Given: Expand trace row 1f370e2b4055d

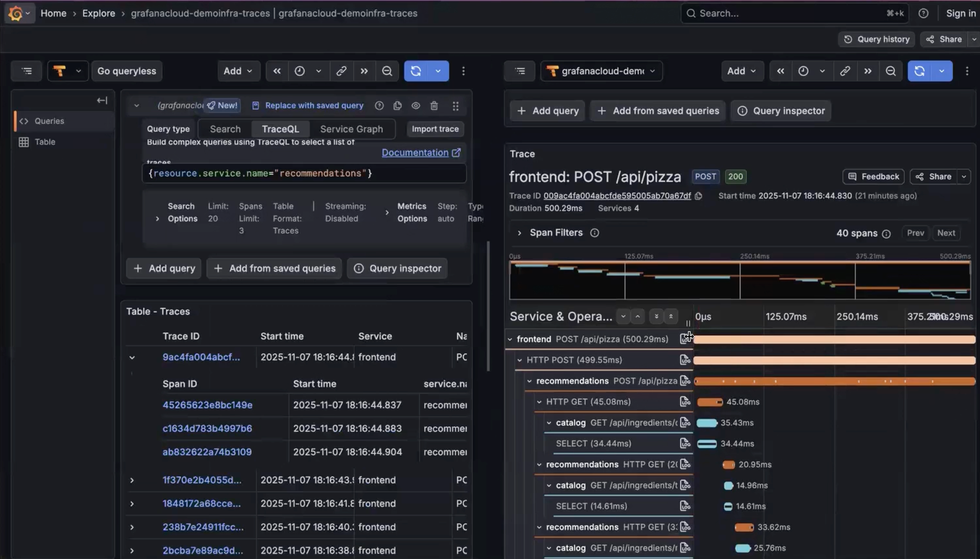Looking at the screenshot, I should click(132, 480).
